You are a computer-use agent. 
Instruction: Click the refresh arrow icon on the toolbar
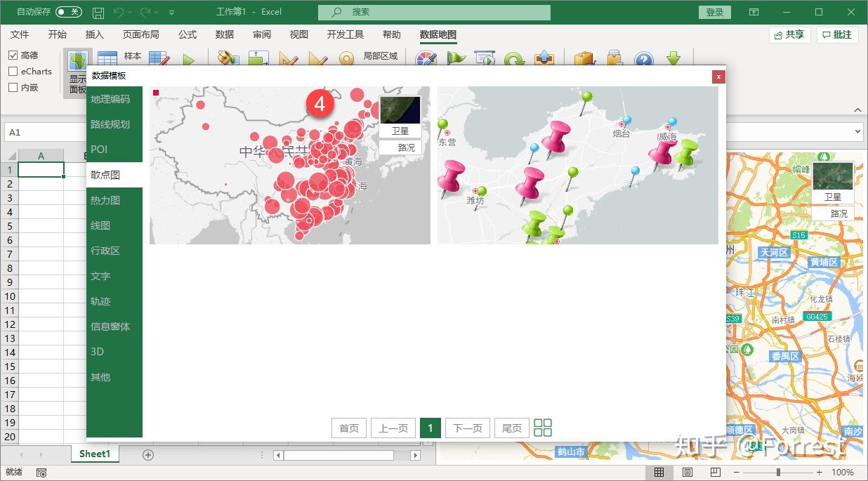click(x=515, y=59)
